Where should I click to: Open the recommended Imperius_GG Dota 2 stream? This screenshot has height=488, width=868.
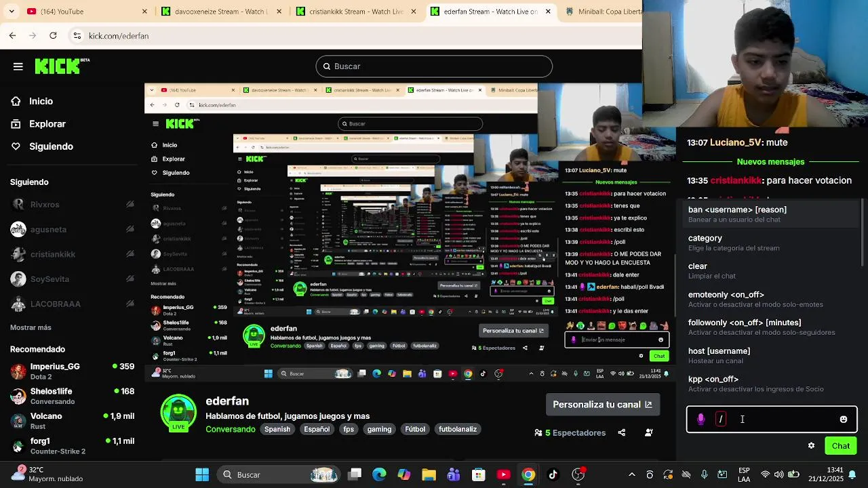tap(71, 371)
